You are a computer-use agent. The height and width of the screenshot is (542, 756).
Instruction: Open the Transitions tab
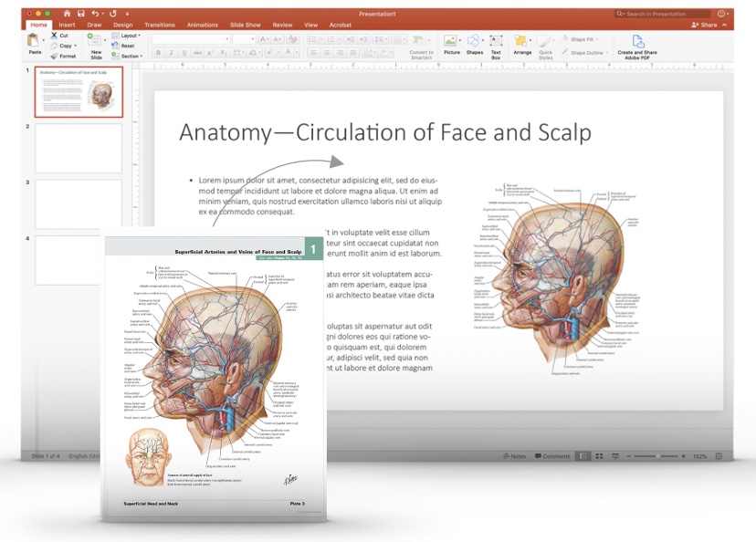(160, 25)
